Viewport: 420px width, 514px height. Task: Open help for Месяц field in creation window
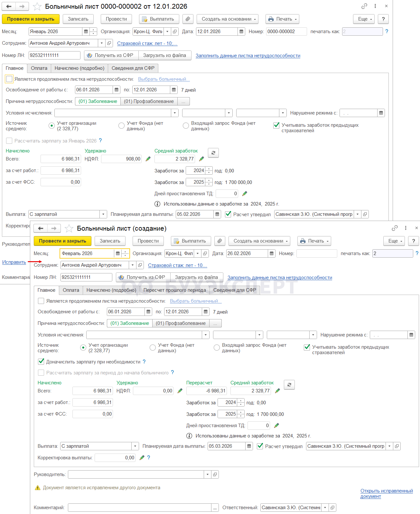(417, 253)
